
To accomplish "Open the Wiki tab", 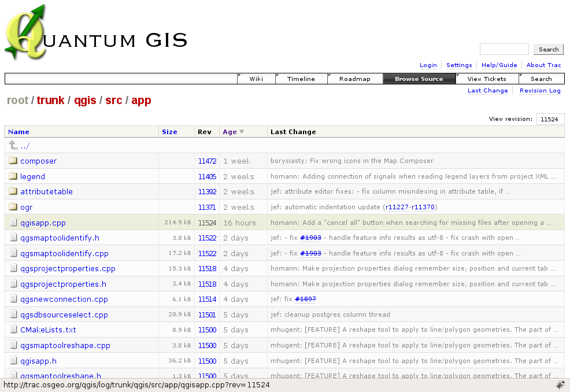I will click(256, 79).
